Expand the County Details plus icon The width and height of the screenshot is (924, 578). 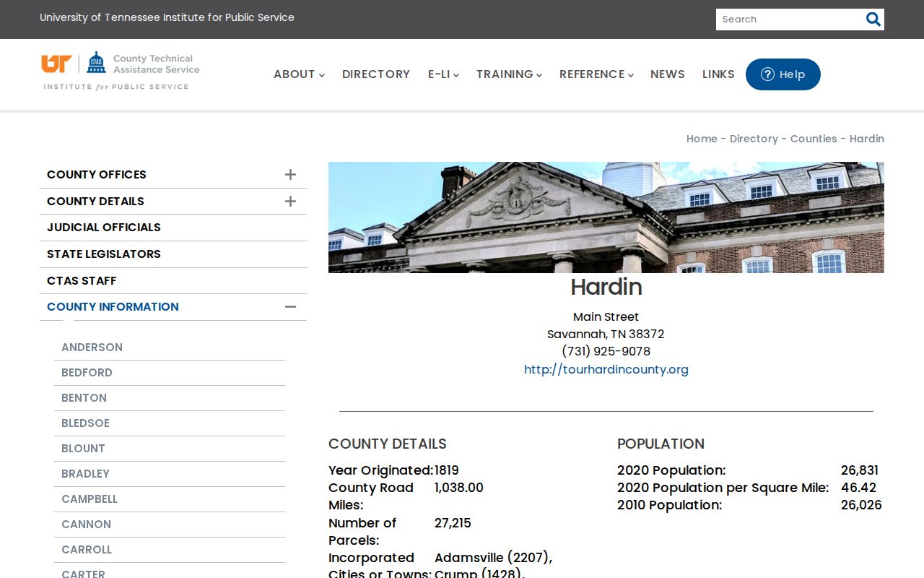tap(290, 201)
